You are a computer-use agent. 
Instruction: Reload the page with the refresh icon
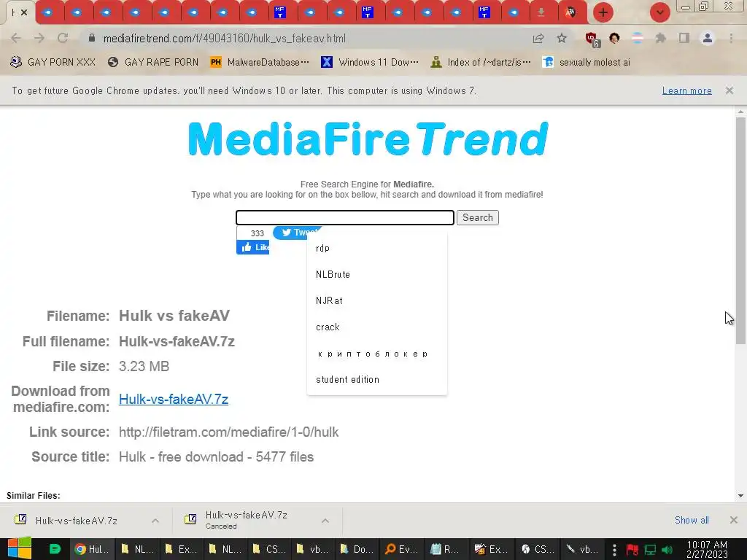coord(63,38)
